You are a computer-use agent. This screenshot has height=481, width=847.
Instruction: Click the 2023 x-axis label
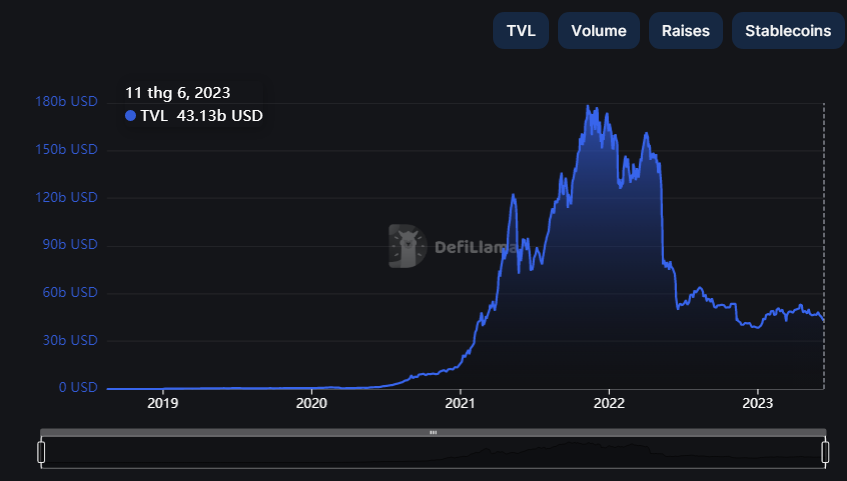(x=757, y=405)
